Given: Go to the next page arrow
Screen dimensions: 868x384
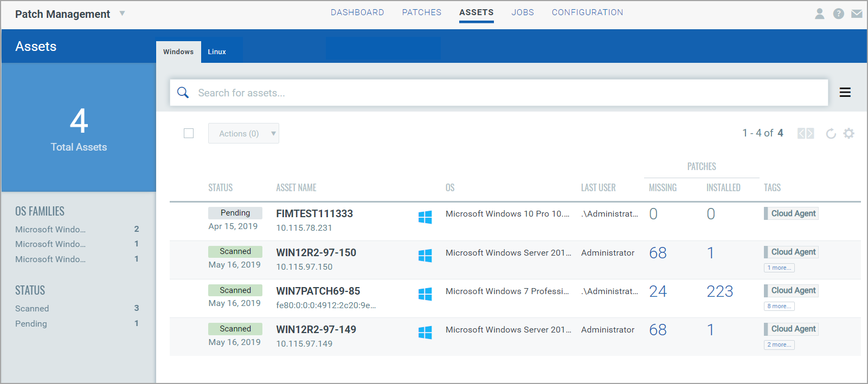Looking at the screenshot, I should point(810,133).
